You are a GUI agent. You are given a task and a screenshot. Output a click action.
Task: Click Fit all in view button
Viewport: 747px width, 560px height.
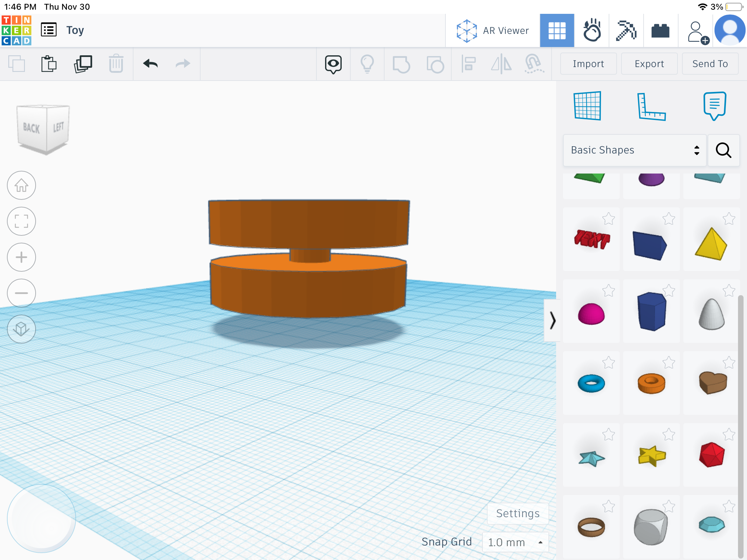point(21,221)
